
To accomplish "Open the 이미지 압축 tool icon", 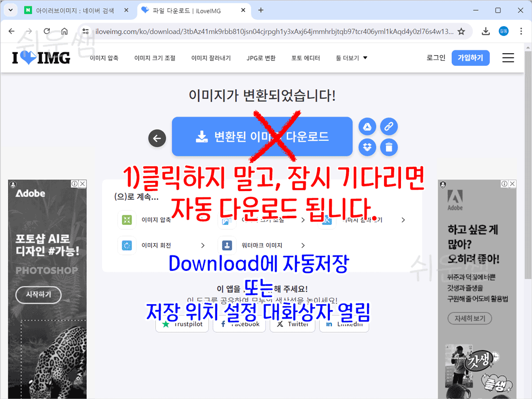I will coord(127,220).
